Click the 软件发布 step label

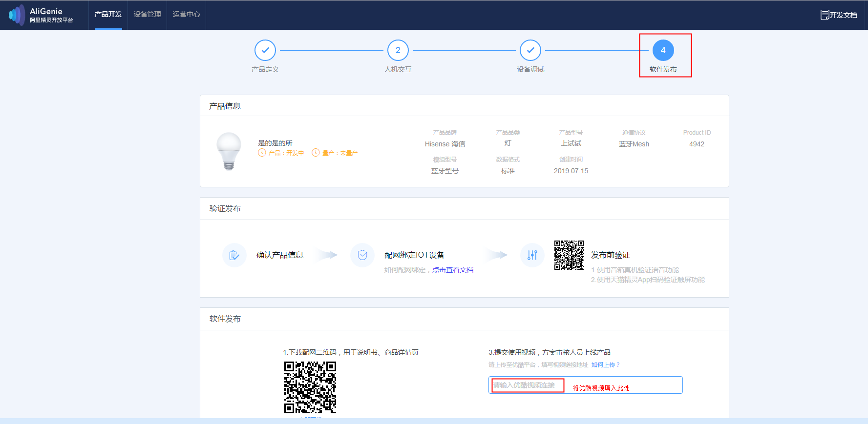663,69
